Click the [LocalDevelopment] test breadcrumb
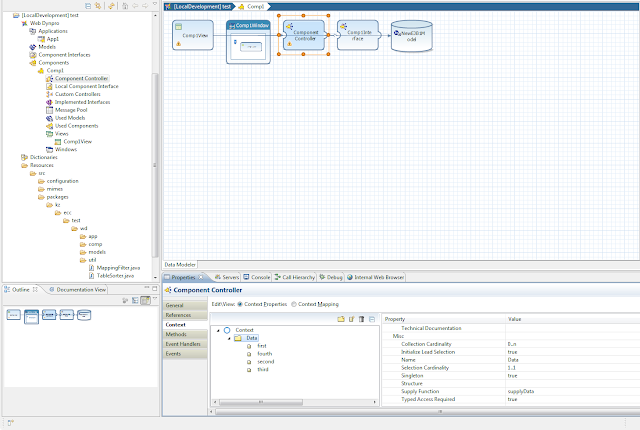Screen dimensions: 640x430 198,7
